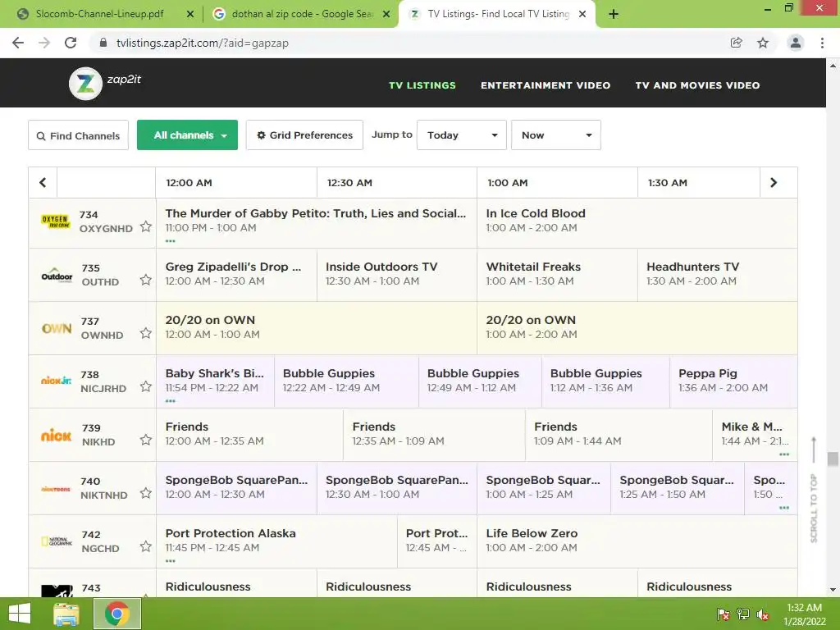Open the Now time dropdown
This screenshot has width=840, height=630.
click(x=556, y=135)
